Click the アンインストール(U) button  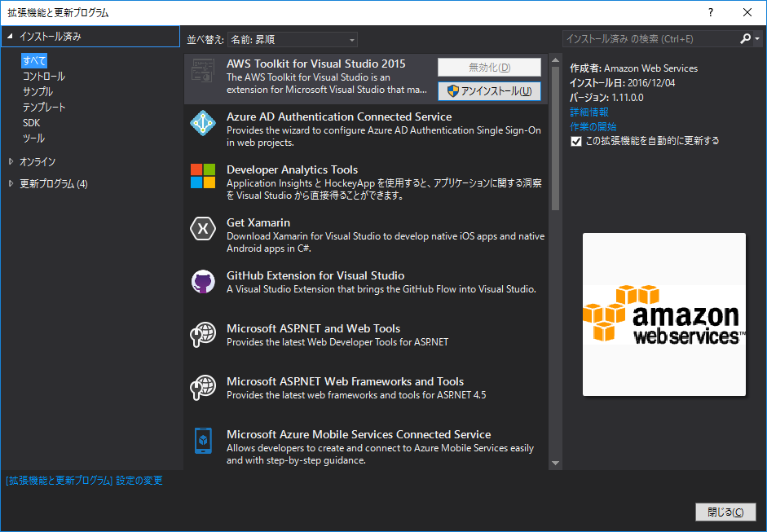pyautogui.click(x=489, y=91)
